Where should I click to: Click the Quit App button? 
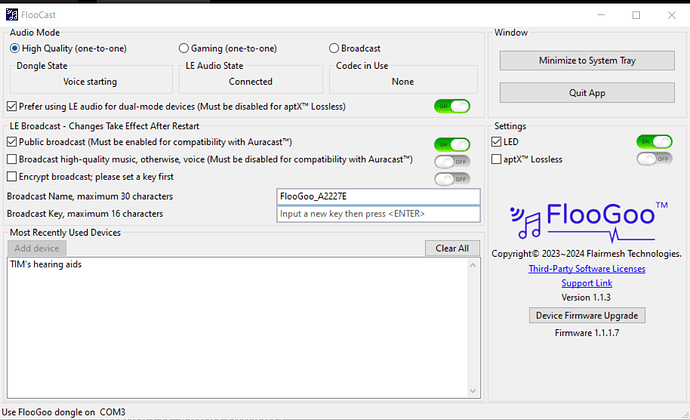coord(587,93)
